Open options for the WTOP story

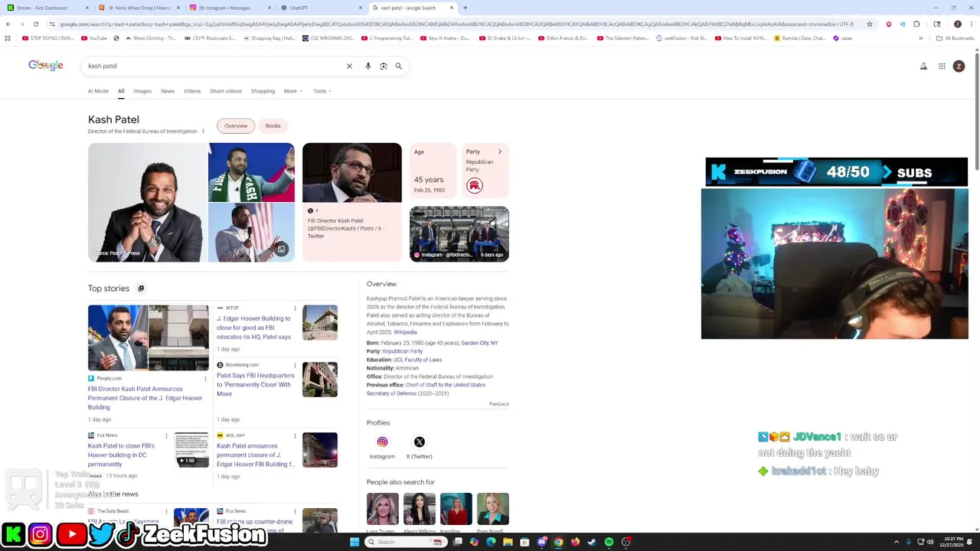295,308
